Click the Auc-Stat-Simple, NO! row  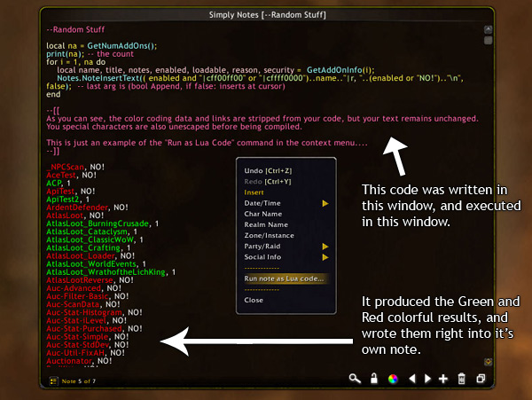tap(88, 337)
